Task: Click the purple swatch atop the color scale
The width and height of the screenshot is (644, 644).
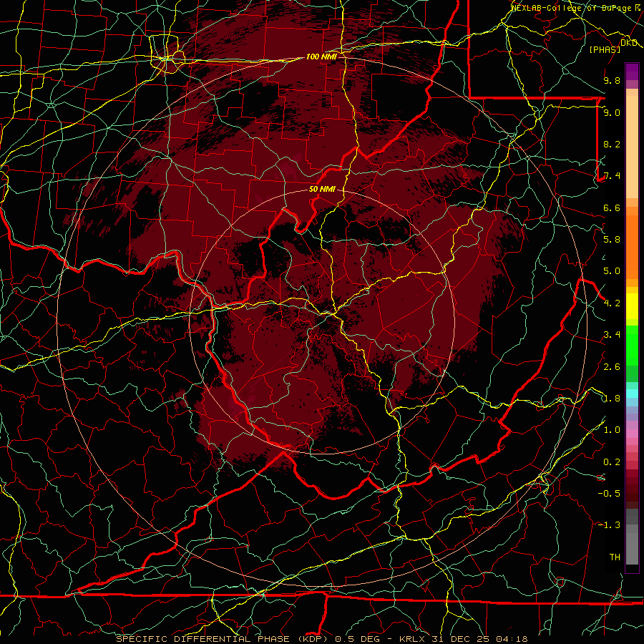Action: point(632,72)
